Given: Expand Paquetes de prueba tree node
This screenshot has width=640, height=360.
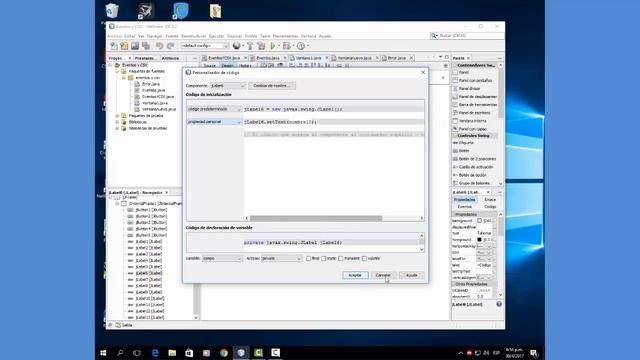Looking at the screenshot, I should point(117,116).
